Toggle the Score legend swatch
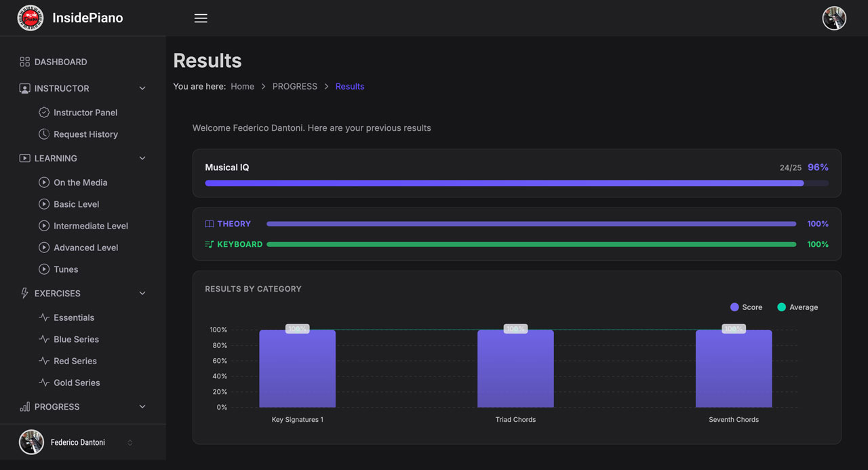Viewport: 868px width, 470px height. pyautogui.click(x=734, y=307)
